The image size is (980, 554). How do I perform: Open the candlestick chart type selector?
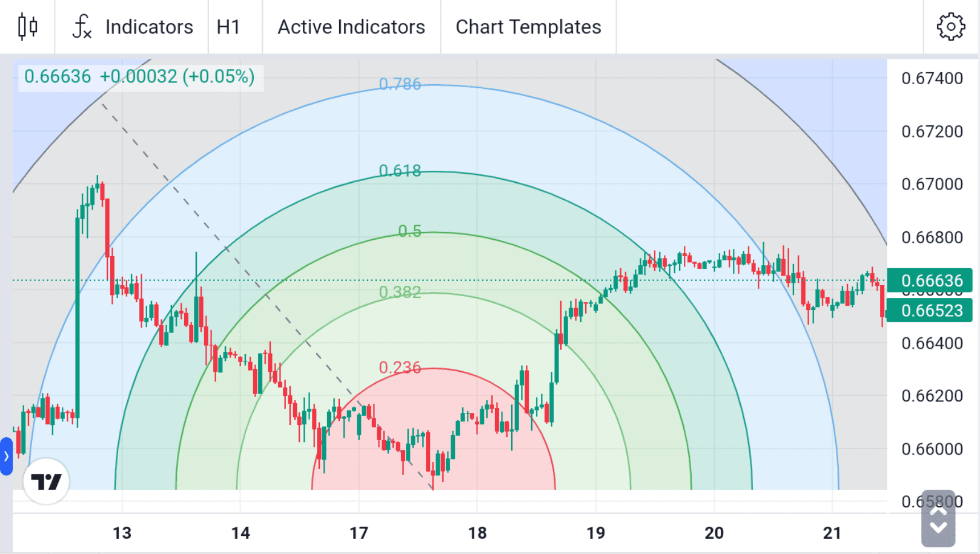pos(27,27)
